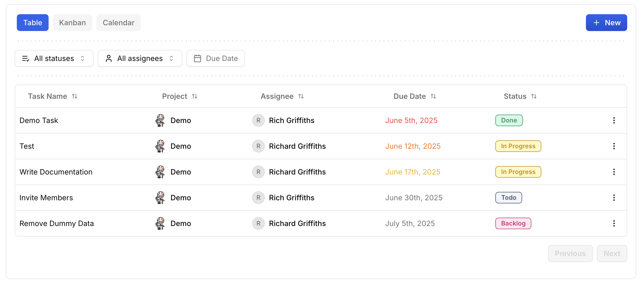Expand the All assignees filter dropdown
Screen dimensions: 644x287
pyautogui.click(x=140, y=58)
